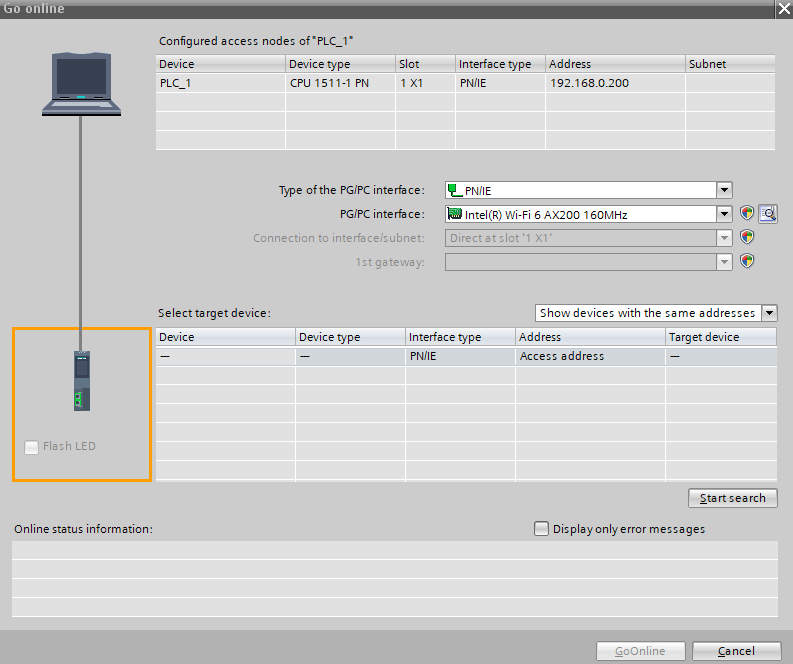This screenshot has height=664, width=793.
Task: Click the shield icon beside 1st gateway
Action: pyautogui.click(x=747, y=261)
